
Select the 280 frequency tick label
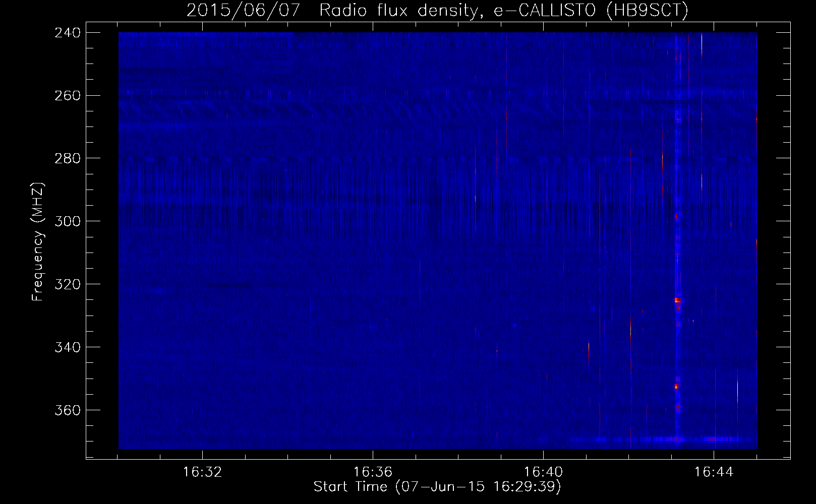coord(68,159)
